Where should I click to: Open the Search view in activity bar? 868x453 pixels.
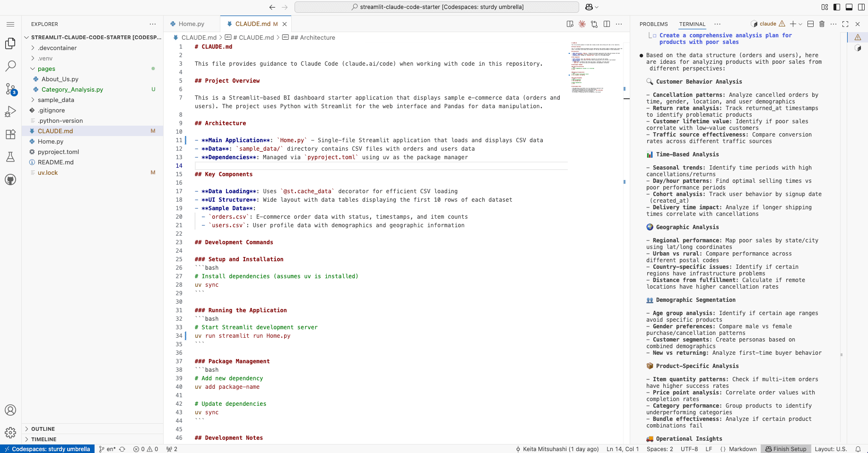click(10, 66)
